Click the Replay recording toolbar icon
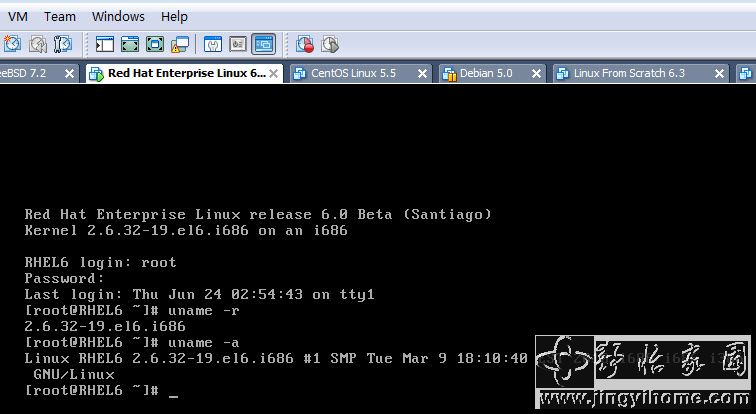Viewport: 756px width, 414px height. click(330, 44)
